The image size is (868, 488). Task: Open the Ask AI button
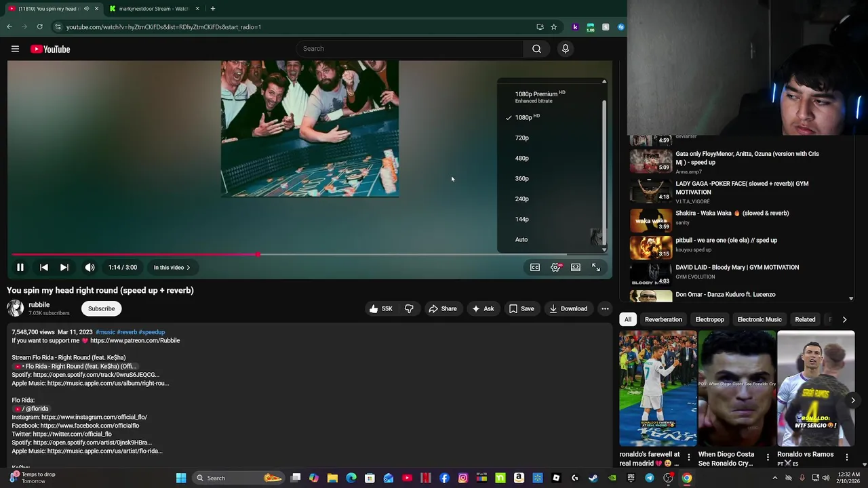click(x=482, y=308)
